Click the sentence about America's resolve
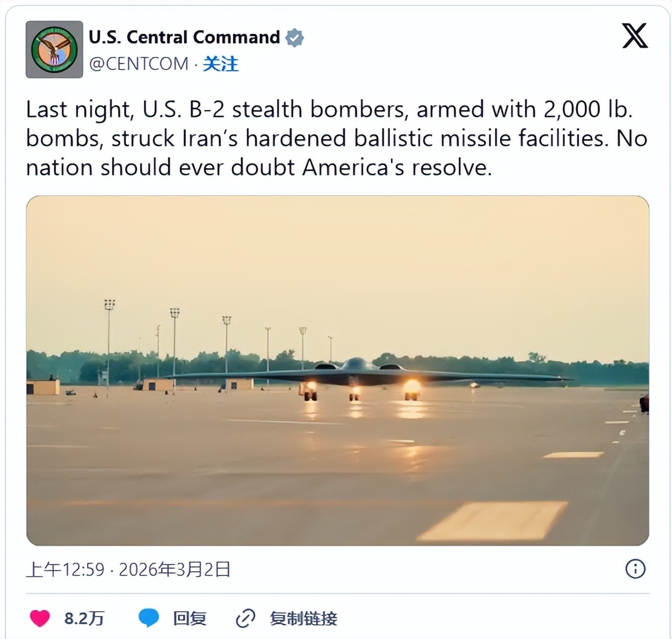Screen dimensions: 672x639 coord(257,167)
